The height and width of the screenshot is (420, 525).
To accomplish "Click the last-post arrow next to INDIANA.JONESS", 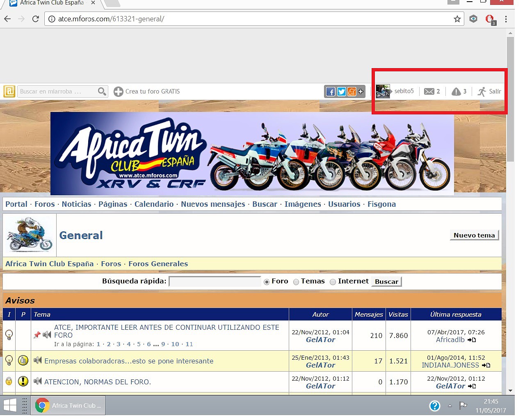I will tap(486, 365).
